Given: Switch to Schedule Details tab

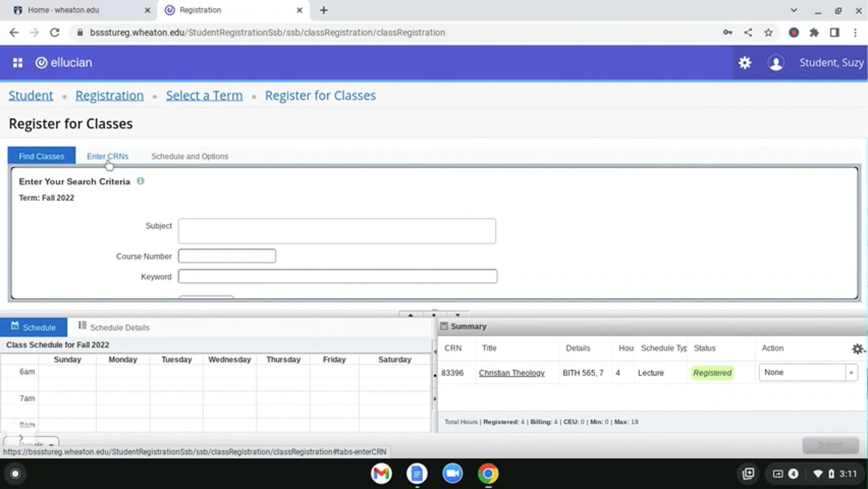Looking at the screenshot, I should [x=114, y=327].
